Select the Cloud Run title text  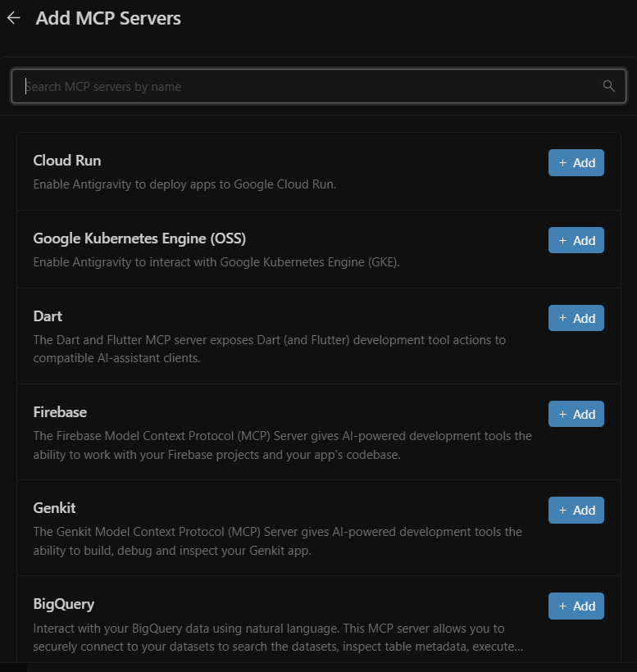click(67, 161)
